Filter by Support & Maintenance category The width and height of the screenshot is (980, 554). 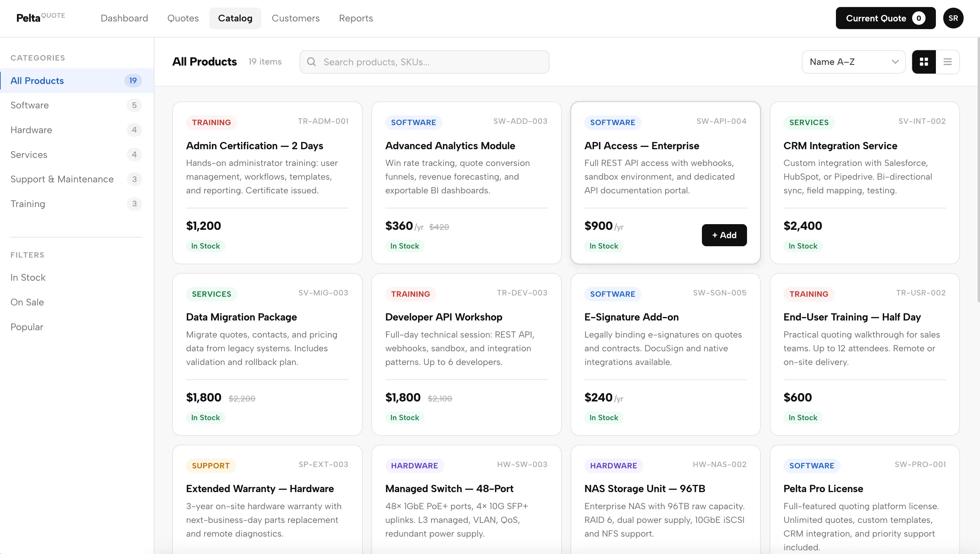pos(77,179)
